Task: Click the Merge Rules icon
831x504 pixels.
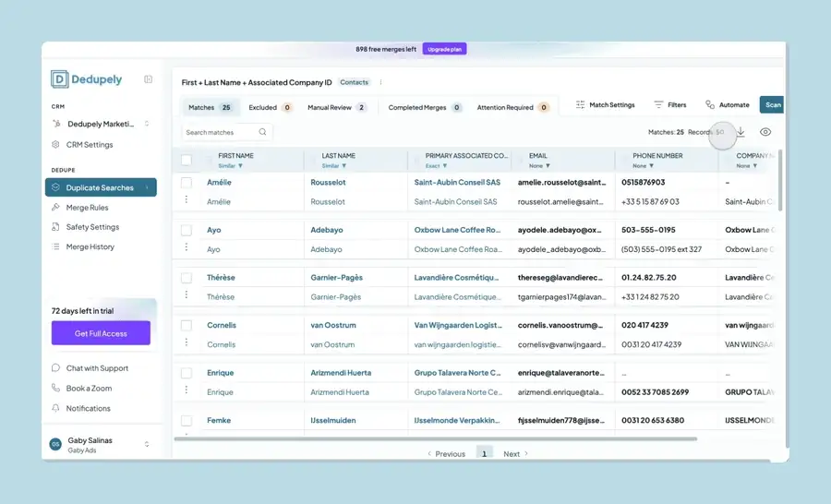Action: [55, 207]
